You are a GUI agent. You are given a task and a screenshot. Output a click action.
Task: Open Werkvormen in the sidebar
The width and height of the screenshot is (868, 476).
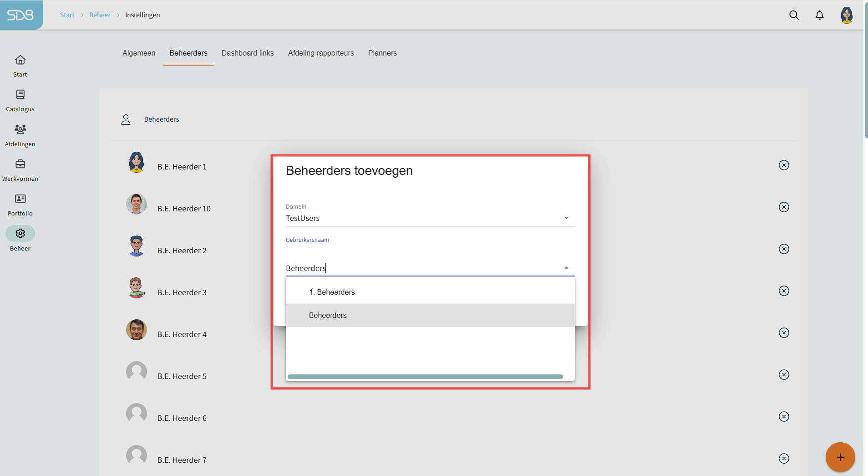(x=20, y=170)
